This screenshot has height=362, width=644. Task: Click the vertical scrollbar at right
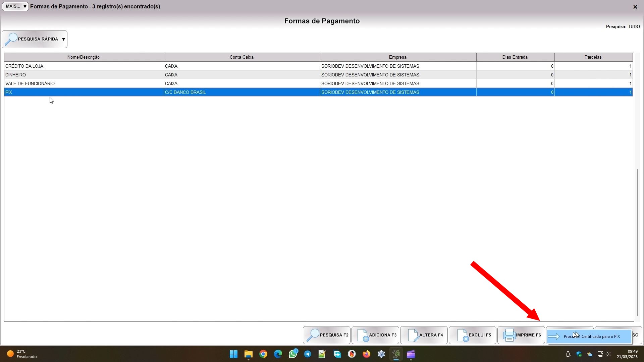coord(637,241)
